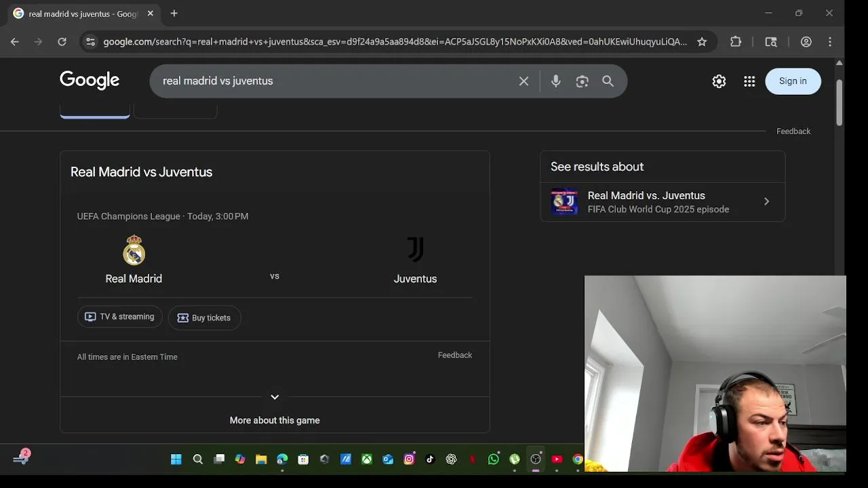The height and width of the screenshot is (488, 868).
Task: Select the Juventus team logo
Action: click(415, 249)
